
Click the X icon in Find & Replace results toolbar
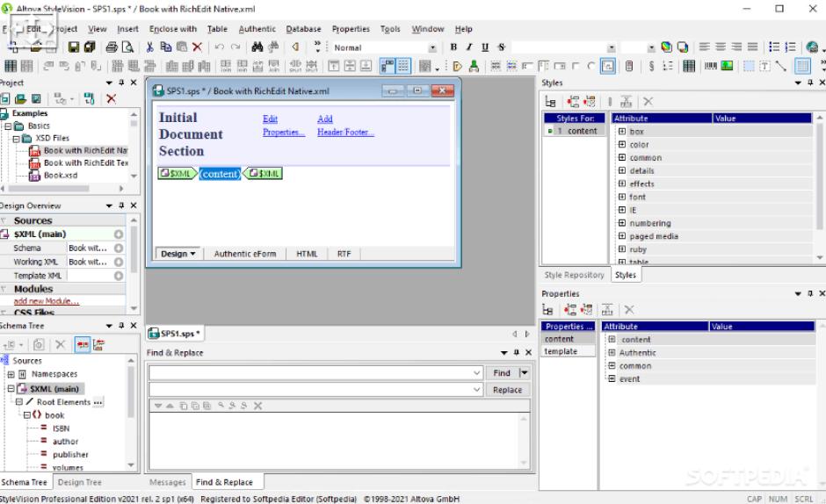(x=258, y=406)
